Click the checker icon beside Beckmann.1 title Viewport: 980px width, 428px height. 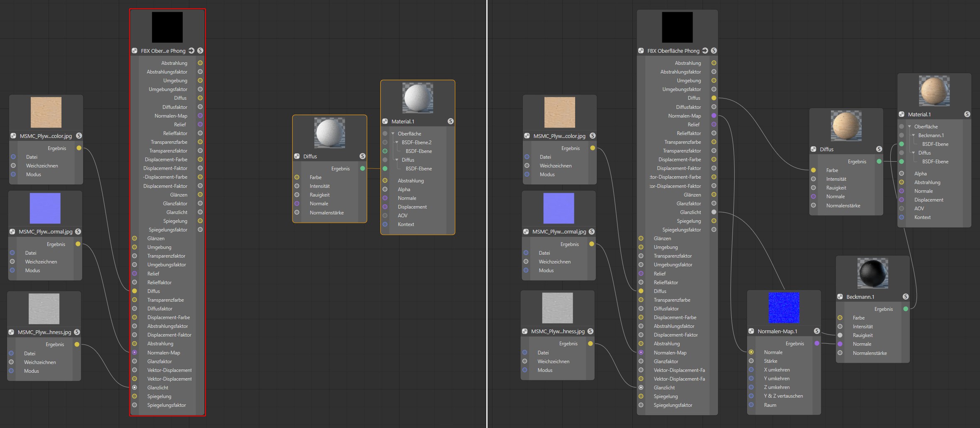point(840,297)
